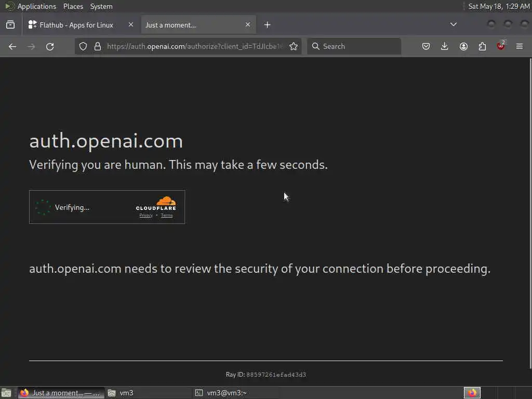The height and width of the screenshot is (399, 532).
Task: Switch to vm3 file manager taskbar window
Action: point(148,393)
